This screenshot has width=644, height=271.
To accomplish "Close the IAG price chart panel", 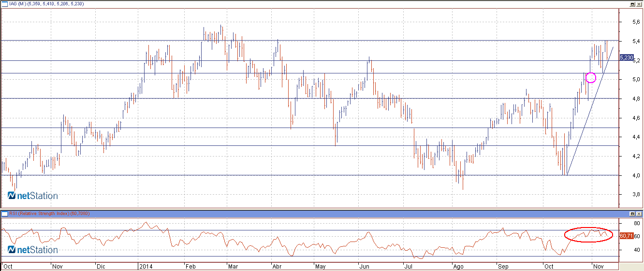I will 639,3.
